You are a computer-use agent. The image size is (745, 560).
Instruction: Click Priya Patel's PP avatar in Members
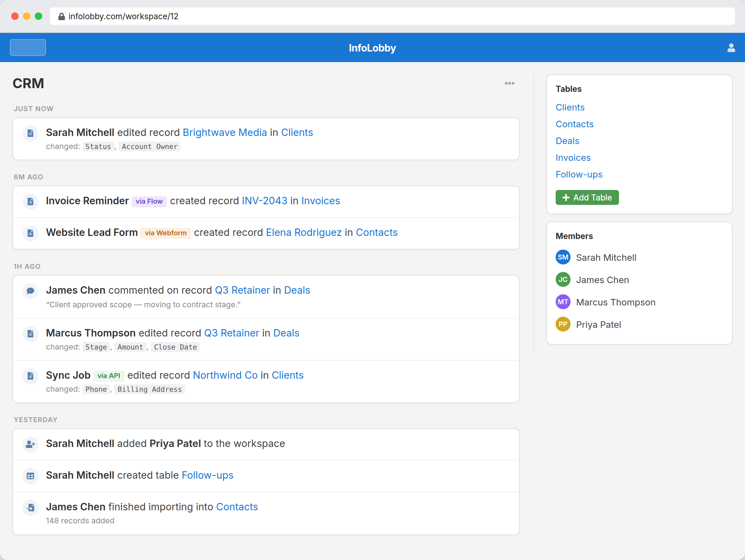[x=563, y=324]
